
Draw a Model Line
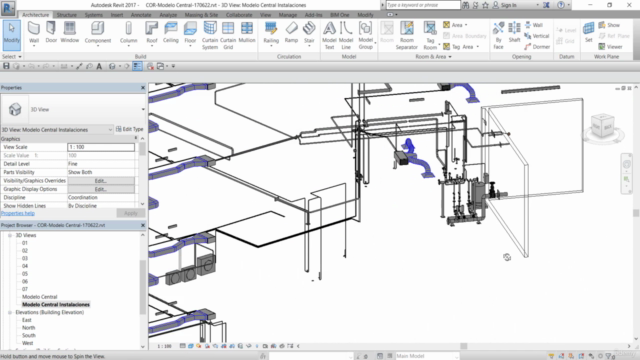tap(346, 36)
